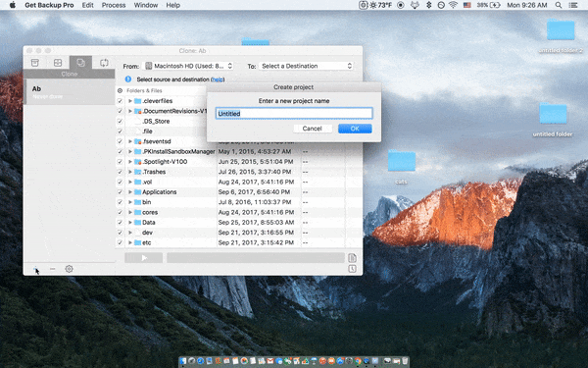
Task: Click the .cleverfiles folder icon
Action: 137,101
